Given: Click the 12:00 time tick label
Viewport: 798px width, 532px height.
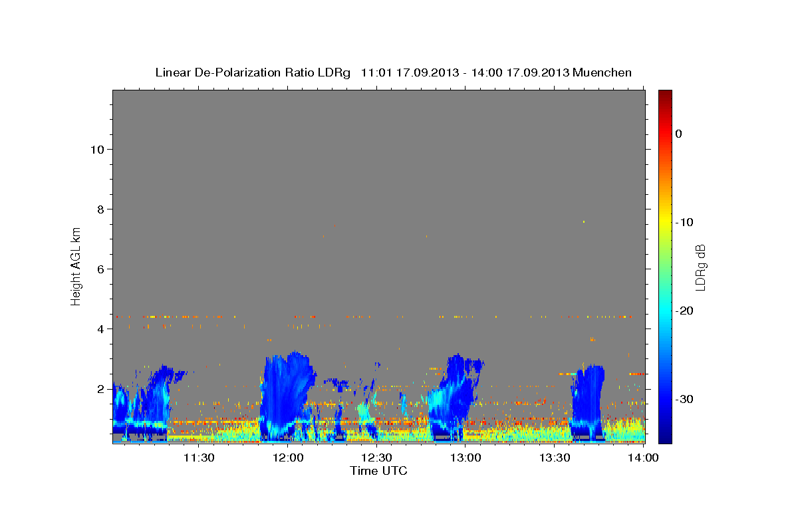Looking at the screenshot, I should tap(288, 458).
